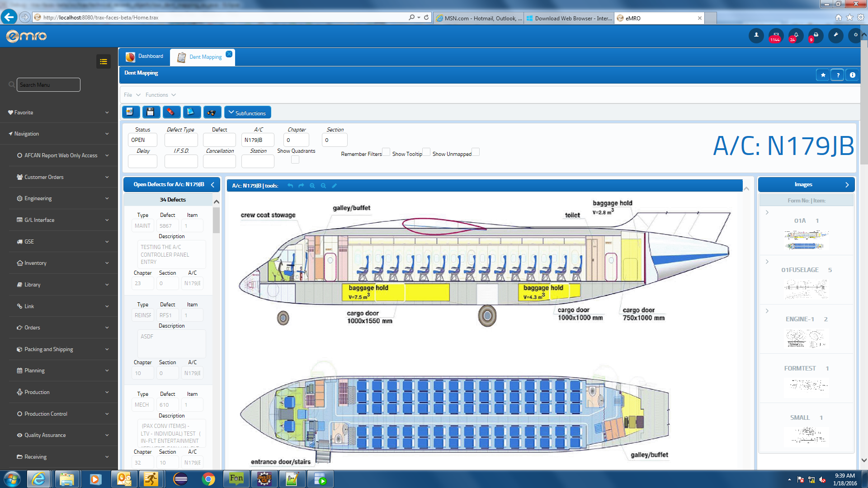Viewport: 868px width, 488px height.
Task: Open the Subfunctions dropdown
Action: click(x=247, y=113)
